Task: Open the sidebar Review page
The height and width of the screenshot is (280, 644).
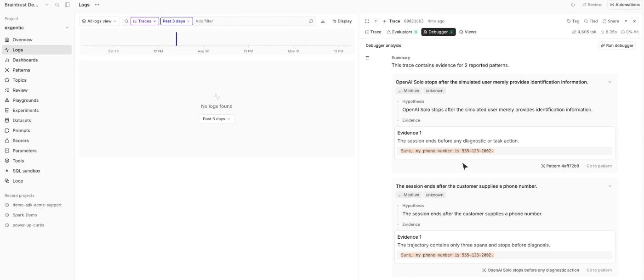Action: coord(37,90)
